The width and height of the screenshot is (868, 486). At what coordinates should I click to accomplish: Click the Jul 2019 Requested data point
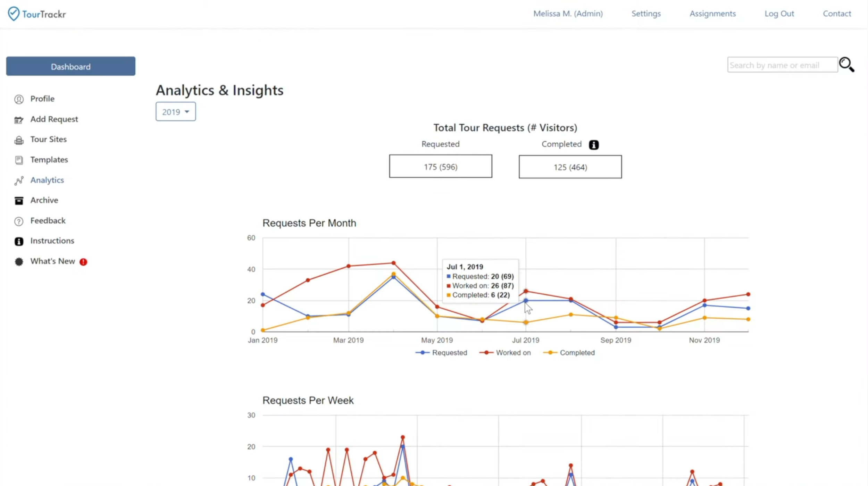click(x=526, y=301)
